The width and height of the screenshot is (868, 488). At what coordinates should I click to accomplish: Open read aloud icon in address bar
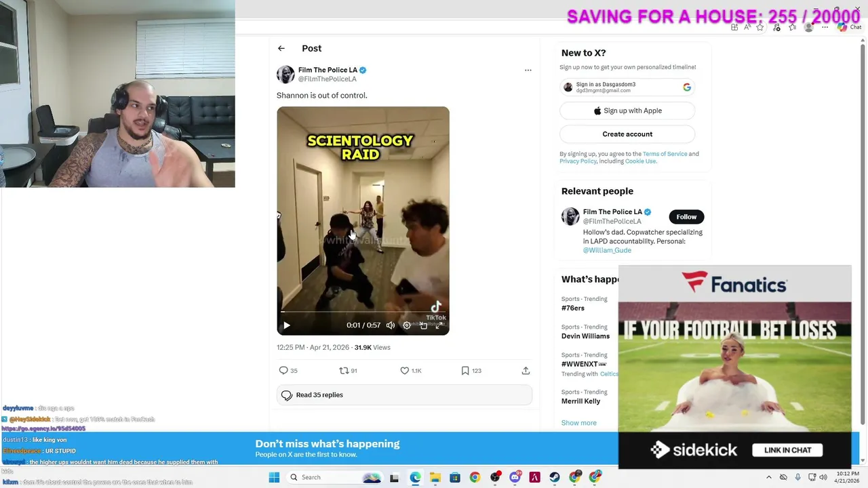coord(747,27)
